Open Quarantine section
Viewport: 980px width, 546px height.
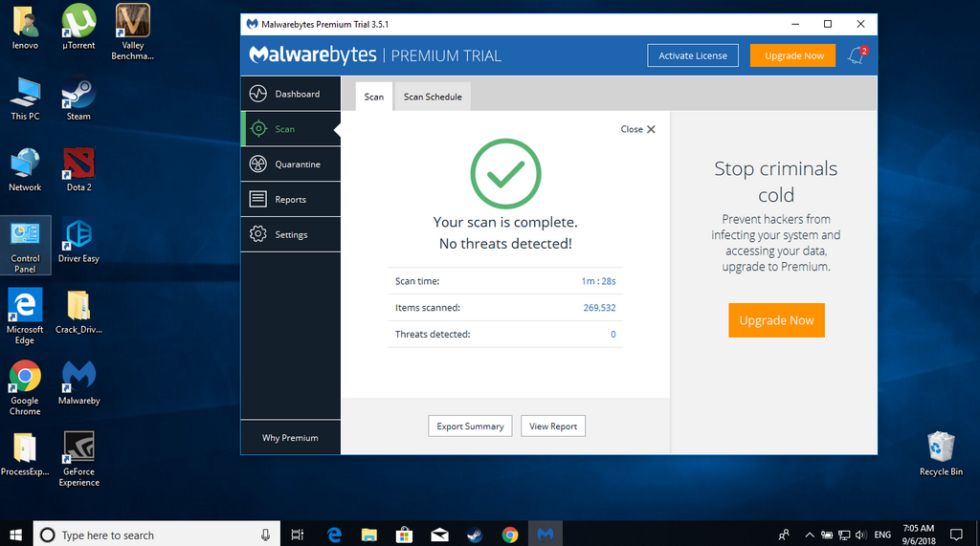291,164
